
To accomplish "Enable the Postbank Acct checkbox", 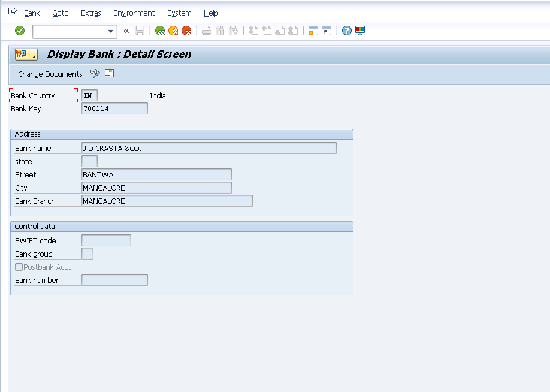I will coord(19,267).
